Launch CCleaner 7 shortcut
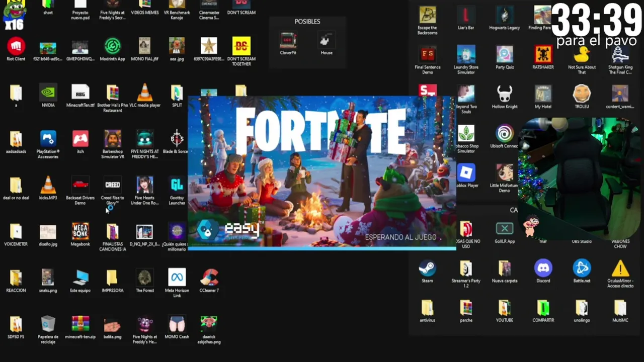Screen dimensions: 644x362 click(209, 278)
